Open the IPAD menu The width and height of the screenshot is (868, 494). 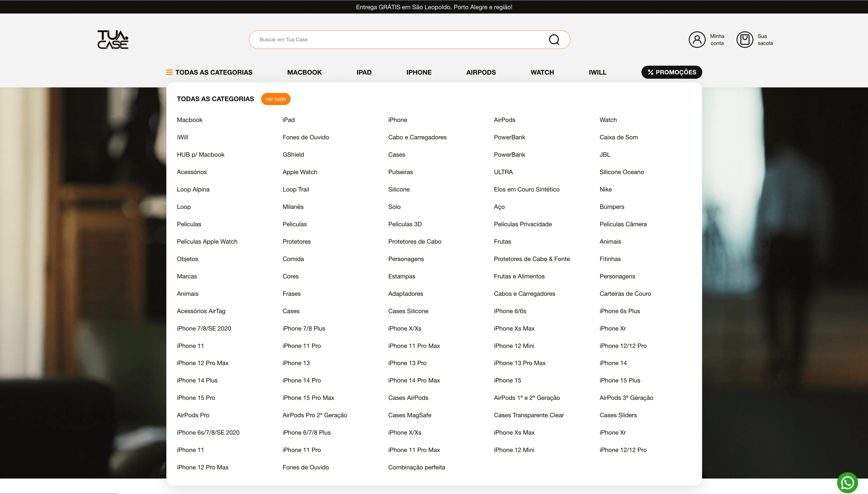click(364, 72)
